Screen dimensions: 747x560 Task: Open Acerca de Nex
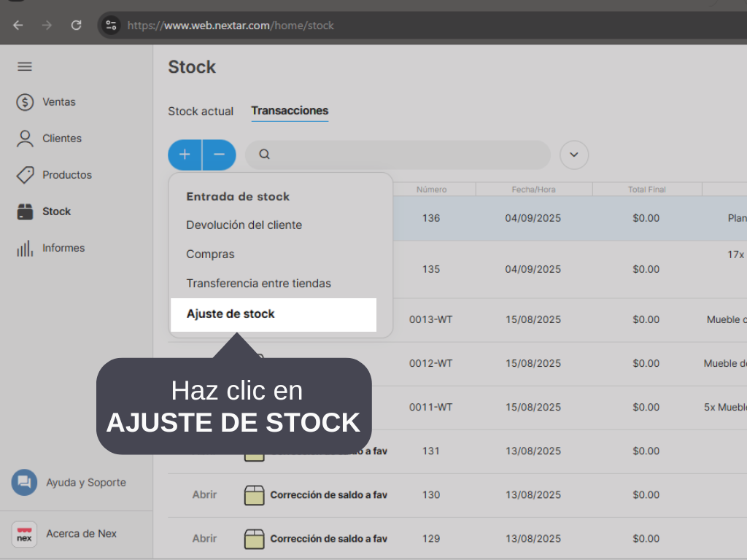coord(81,534)
